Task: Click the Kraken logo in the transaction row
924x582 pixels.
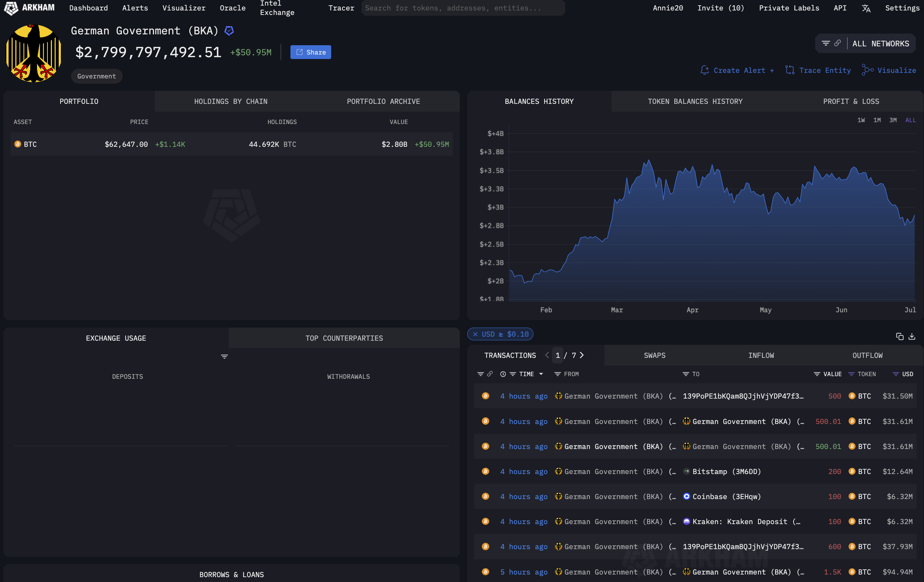Action: [x=687, y=521]
